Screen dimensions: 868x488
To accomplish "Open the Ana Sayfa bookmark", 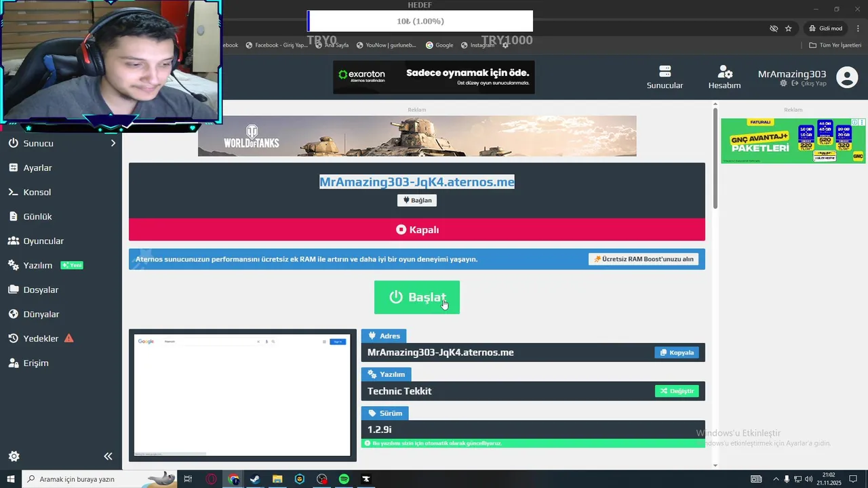I will point(332,45).
